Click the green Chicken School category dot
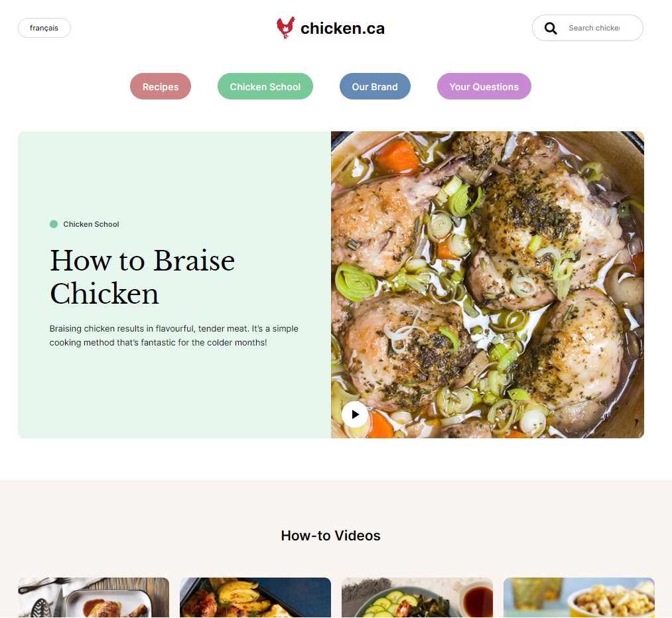The width and height of the screenshot is (672, 618). coord(54,224)
